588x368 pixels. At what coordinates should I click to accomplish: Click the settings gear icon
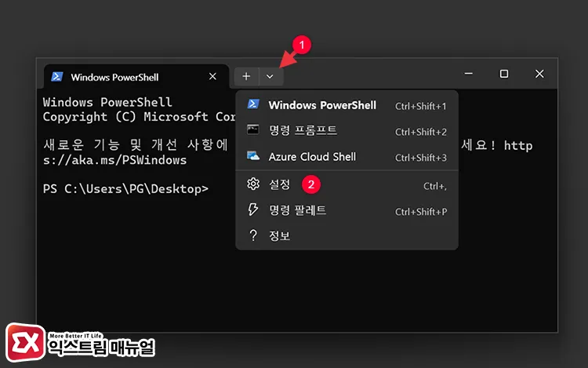(253, 184)
